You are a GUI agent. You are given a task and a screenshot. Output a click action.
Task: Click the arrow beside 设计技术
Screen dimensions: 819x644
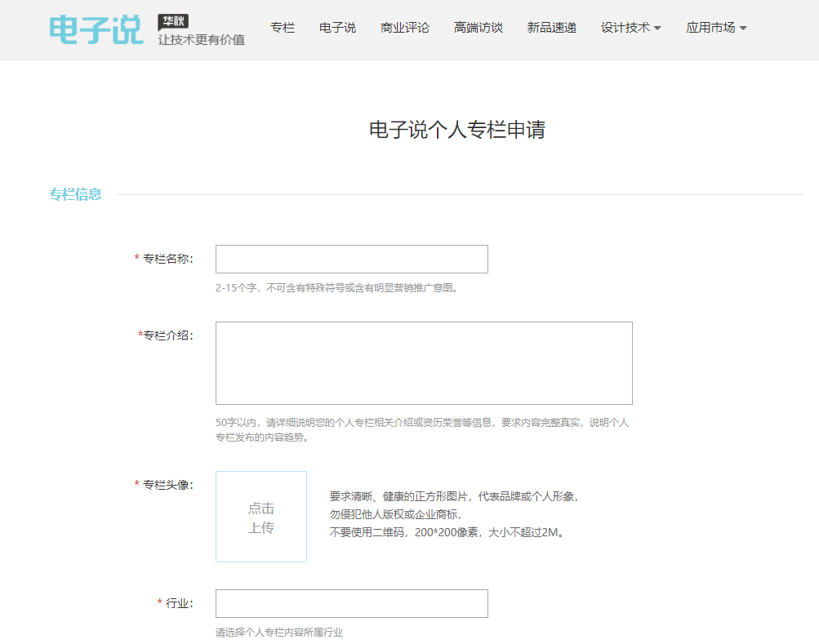(657, 29)
